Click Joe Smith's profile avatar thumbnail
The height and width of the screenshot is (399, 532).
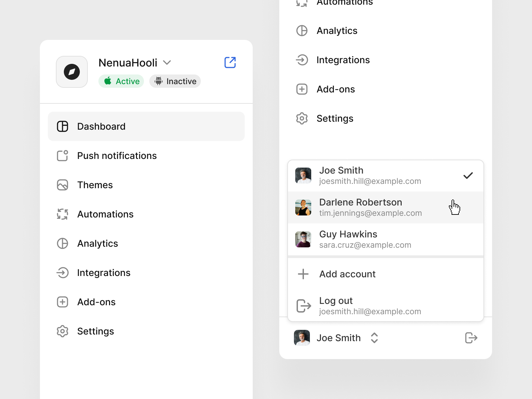(x=303, y=338)
